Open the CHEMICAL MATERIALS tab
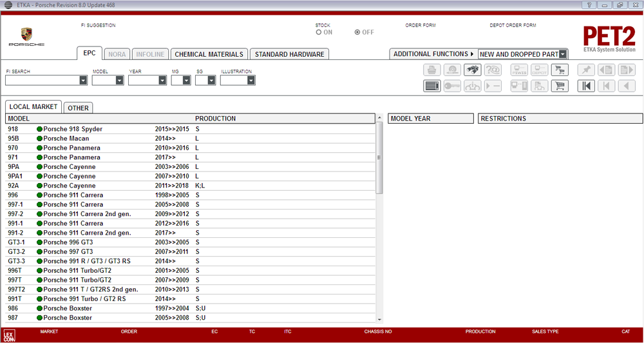This screenshot has width=644, height=343. point(209,54)
